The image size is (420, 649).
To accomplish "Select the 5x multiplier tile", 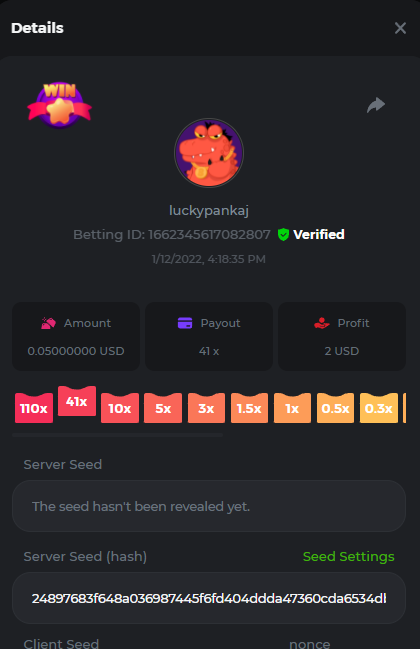I will tap(163, 408).
